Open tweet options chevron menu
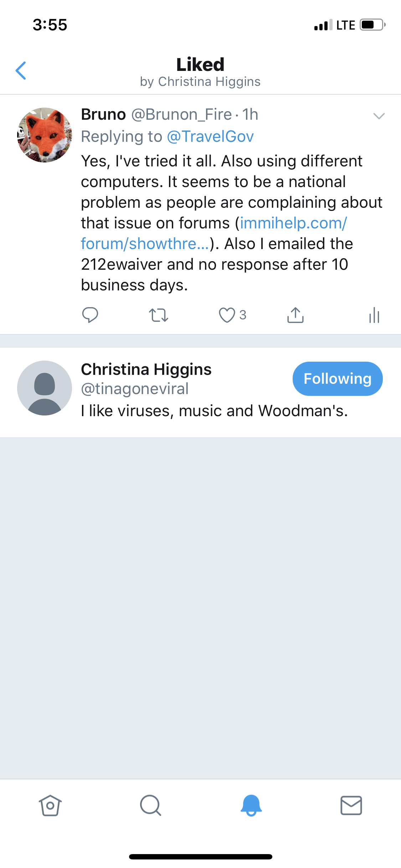The height and width of the screenshot is (868, 401). tap(379, 116)
